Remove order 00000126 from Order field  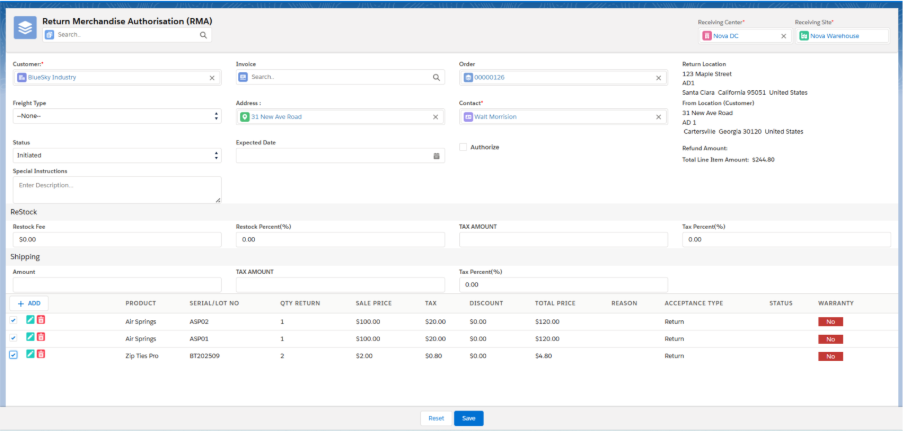[x=659, y=77]
